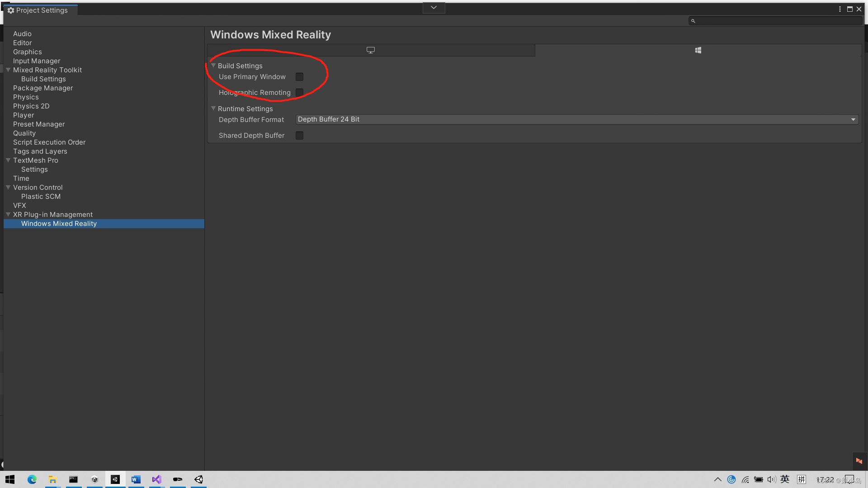Open the Windows Start menu
Screen dimensions: 868x488
point(10,479)
